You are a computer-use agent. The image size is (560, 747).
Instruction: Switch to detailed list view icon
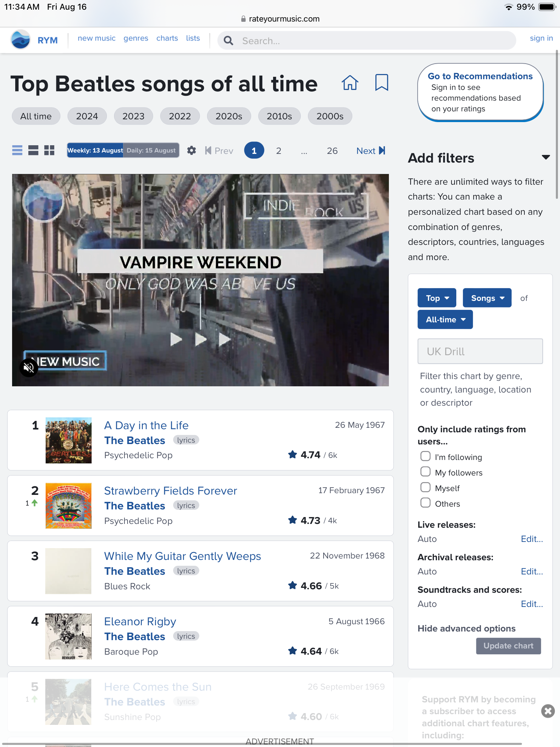33,150
